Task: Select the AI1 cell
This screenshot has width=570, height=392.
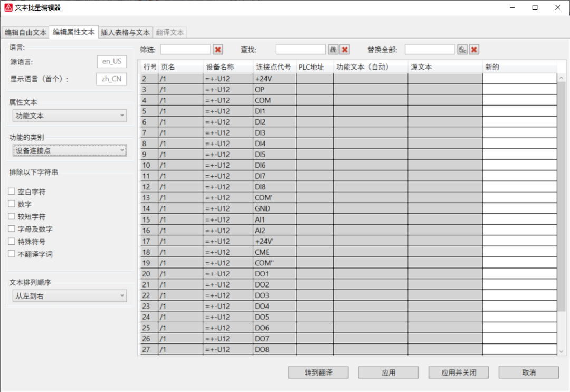Action: [274, 219]
